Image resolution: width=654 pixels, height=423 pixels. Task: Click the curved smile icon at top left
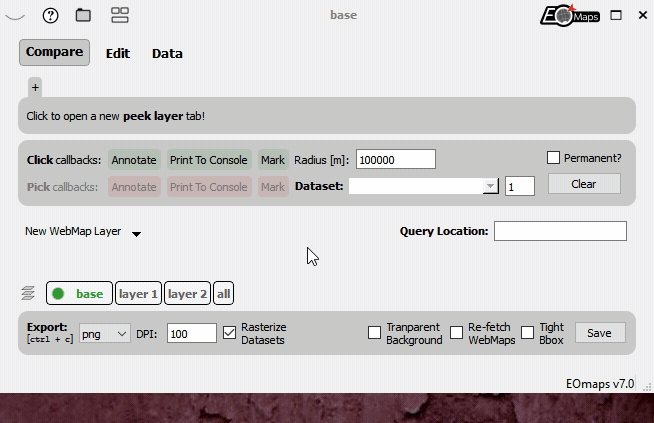tap(15, 17)
